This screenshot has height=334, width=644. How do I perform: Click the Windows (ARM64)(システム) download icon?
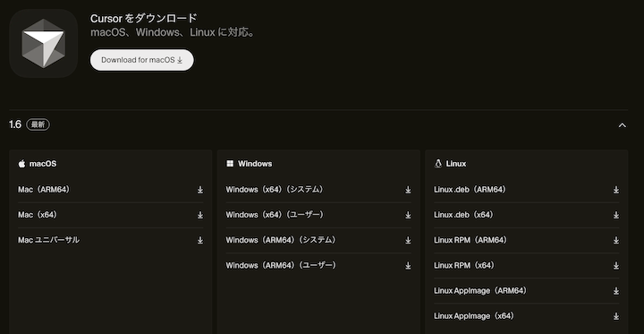[408, 240]
